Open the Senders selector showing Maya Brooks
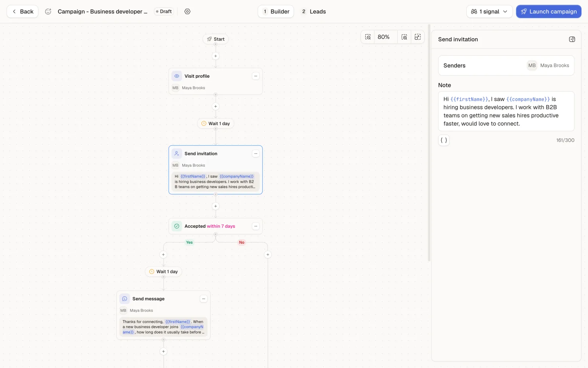The image size is (588, 368). tap(506, 66)
